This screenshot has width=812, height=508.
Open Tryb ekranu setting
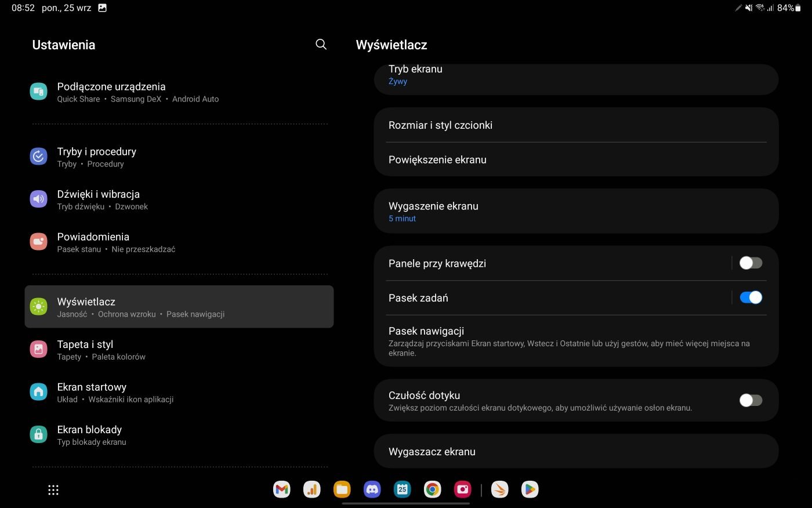coord(576,79)
